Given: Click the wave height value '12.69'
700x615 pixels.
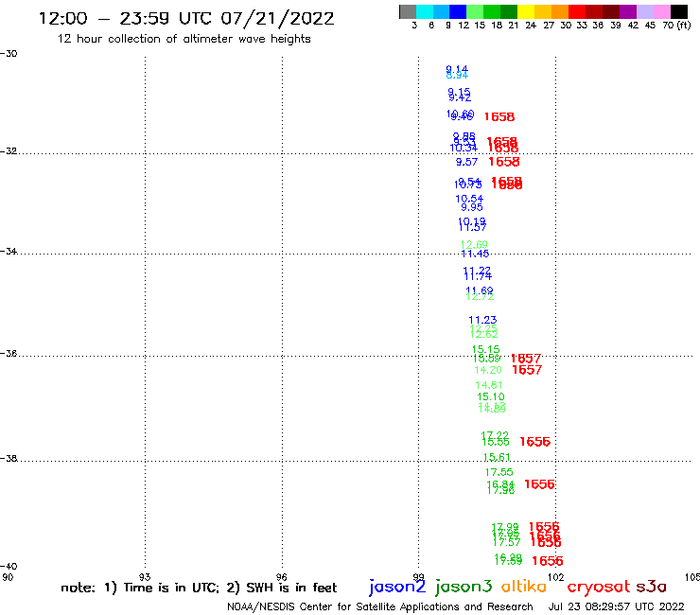Looking at the screenshot, I should coord(474,244).
